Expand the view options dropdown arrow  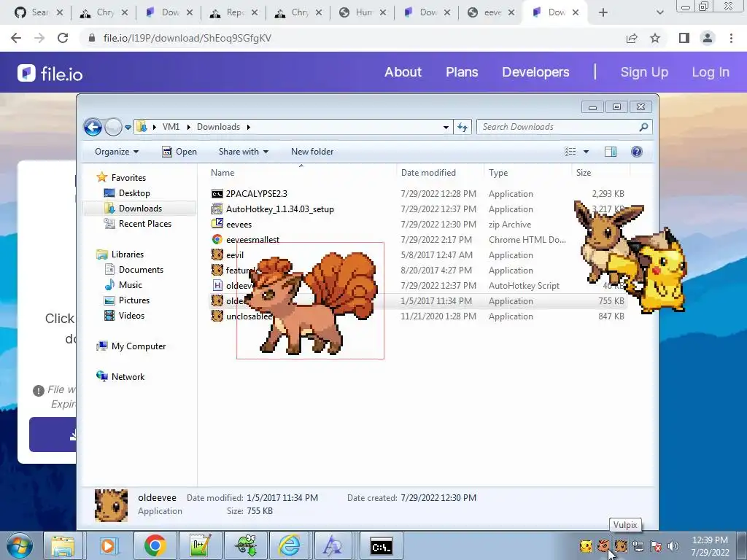(x=586, y=152)
